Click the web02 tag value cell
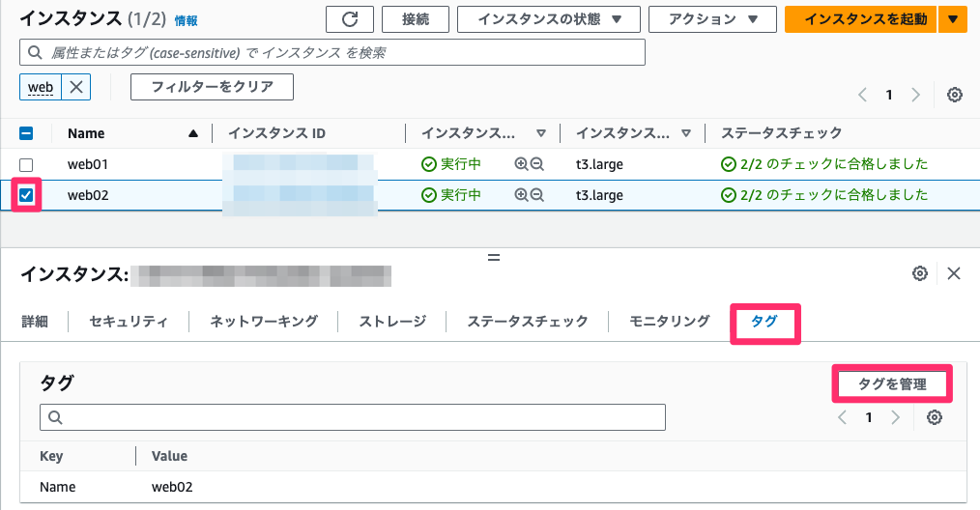The height and width of the screenshot is (510, 980). point(172,487)
